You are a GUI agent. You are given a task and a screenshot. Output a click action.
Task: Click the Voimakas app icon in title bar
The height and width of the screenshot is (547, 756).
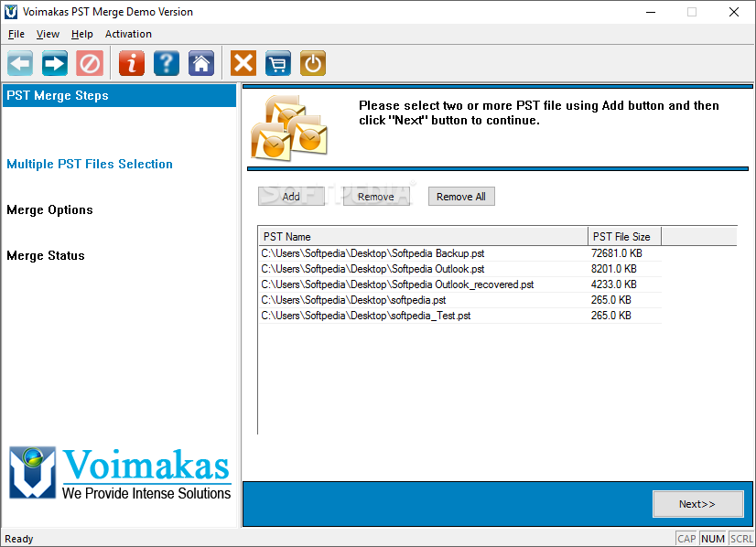11,12
